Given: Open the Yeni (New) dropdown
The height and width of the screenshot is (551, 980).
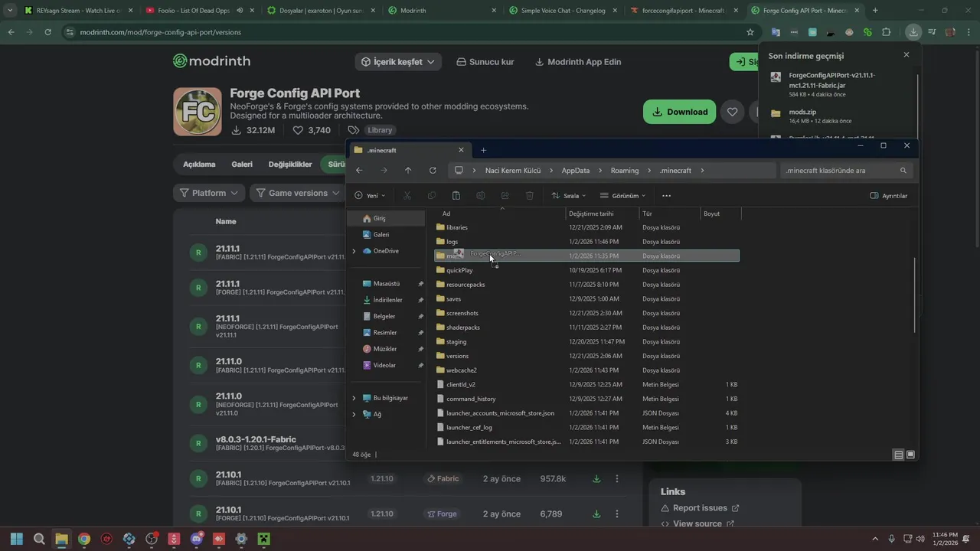Looking at the screenshot, I should [370, 196].
